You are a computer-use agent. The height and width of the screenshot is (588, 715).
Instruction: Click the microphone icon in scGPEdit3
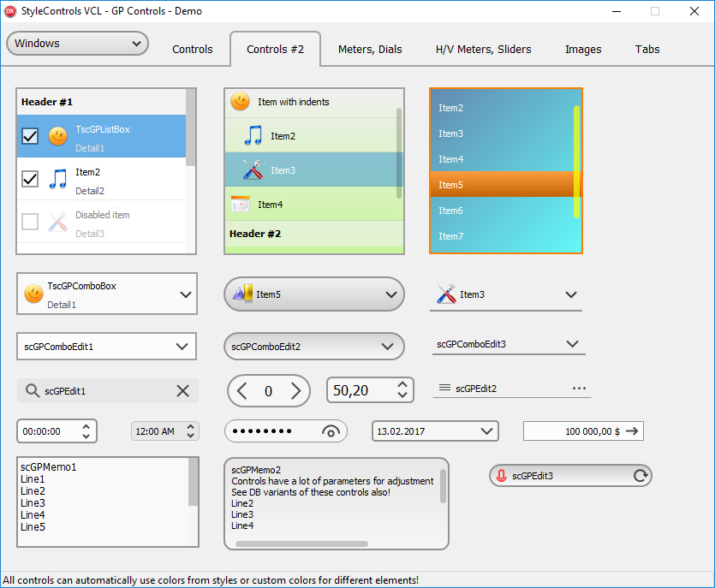point(501,475)
